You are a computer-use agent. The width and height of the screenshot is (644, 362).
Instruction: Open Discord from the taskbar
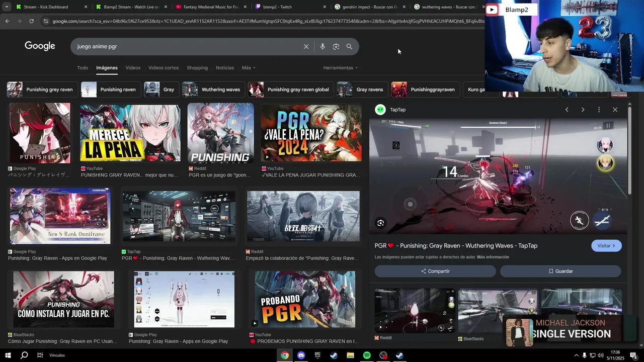(301, 355)
